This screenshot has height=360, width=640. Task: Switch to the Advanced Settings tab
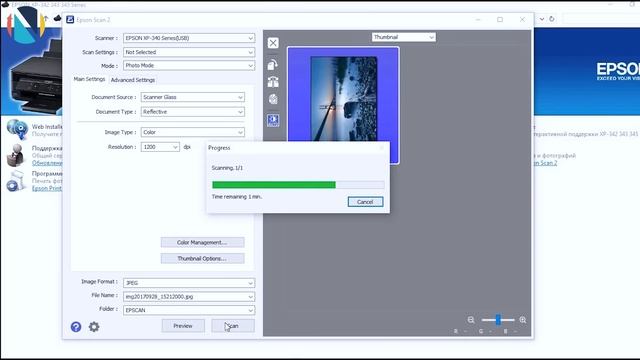click(133, 80)
